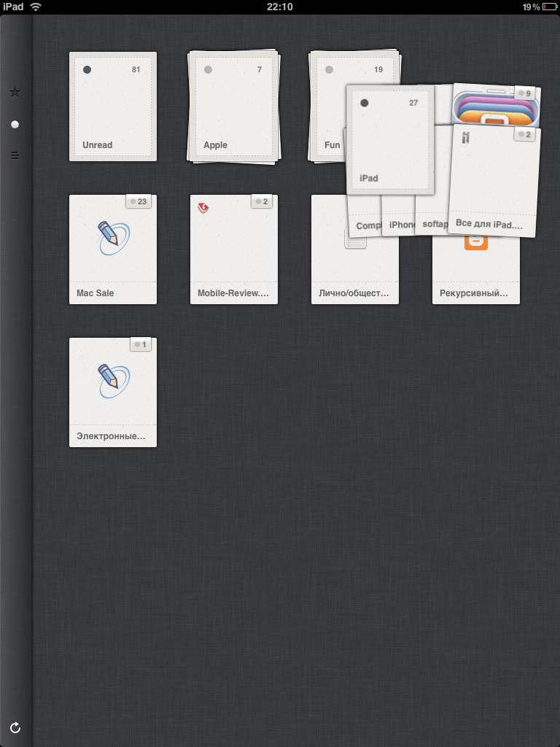560x747 pixels.
Task: Open the Unread card
Action: coord(113,107)
